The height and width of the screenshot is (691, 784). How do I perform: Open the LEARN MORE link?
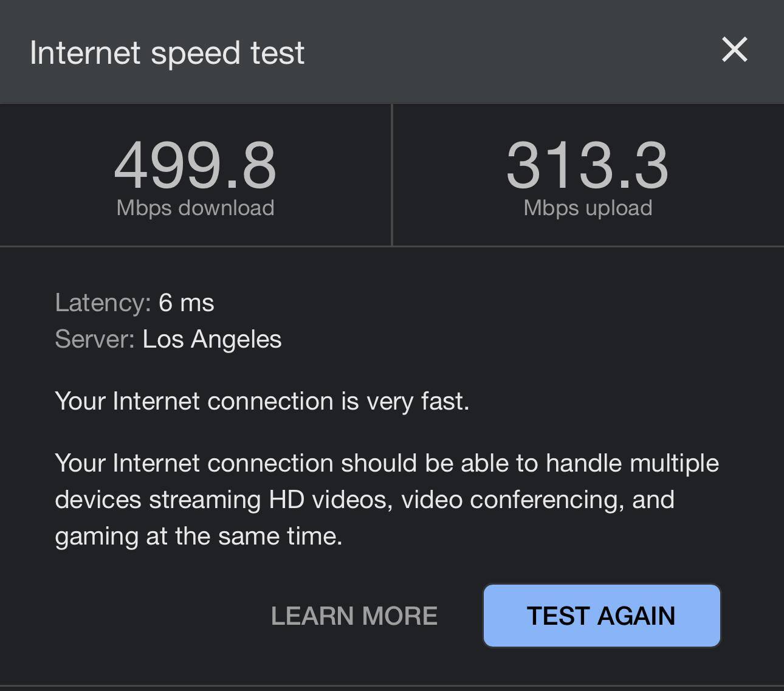[x=354, y=616]
